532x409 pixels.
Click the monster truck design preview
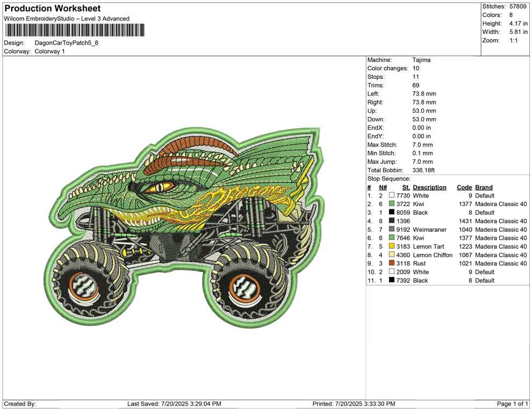click(x=184, y=228)
